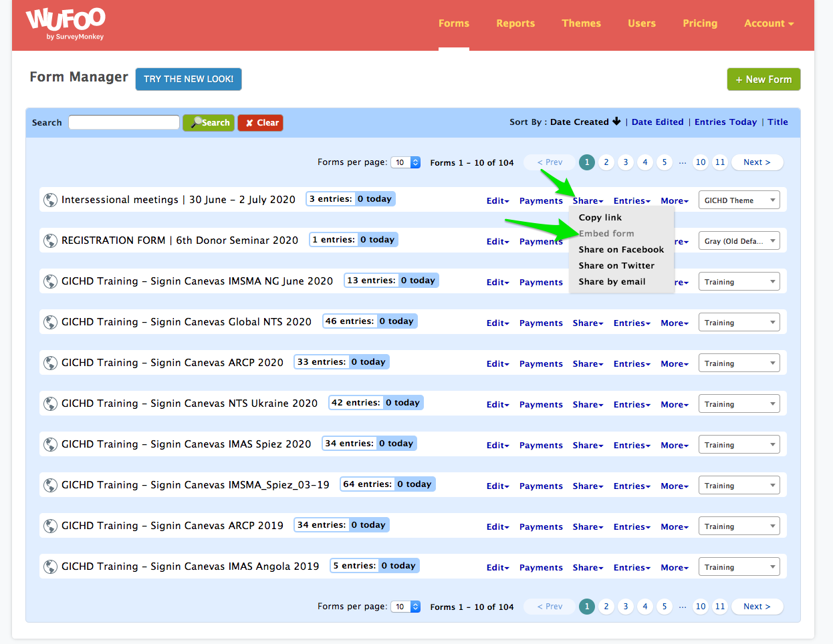This screenshot has width=833, height=644.
Task: Click globe icon beside REGISTRATION FORM row
Action: (x=50, y=240)
